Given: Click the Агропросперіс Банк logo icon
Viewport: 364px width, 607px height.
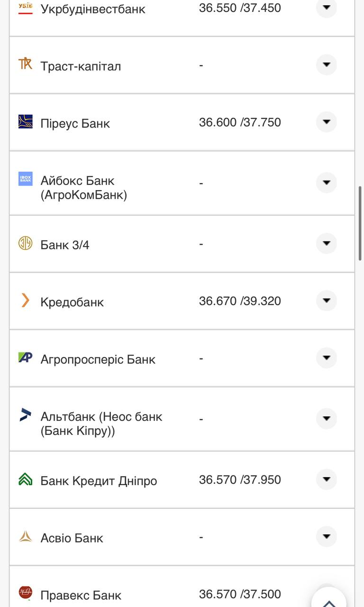Looking at the screenshot, I should tap(25, 358).
